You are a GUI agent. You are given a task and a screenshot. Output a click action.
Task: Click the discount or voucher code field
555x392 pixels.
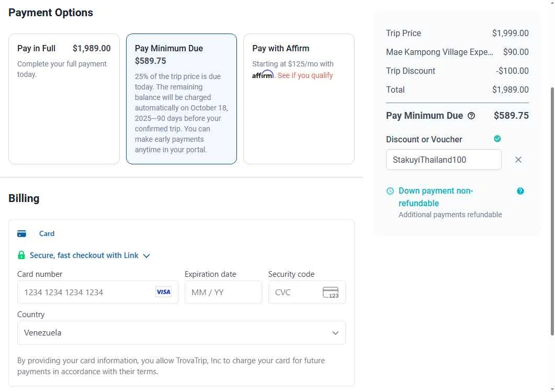tap(444, 160)
